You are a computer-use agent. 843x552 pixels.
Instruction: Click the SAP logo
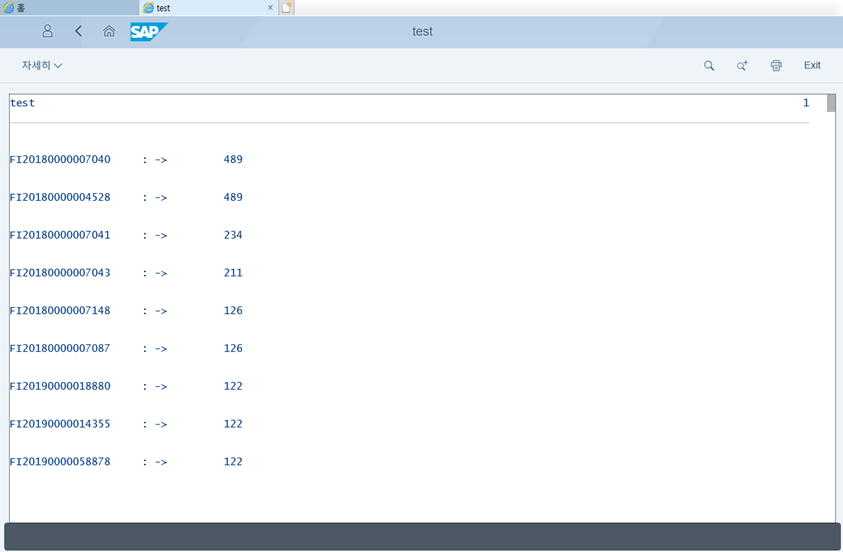[149, 32]
